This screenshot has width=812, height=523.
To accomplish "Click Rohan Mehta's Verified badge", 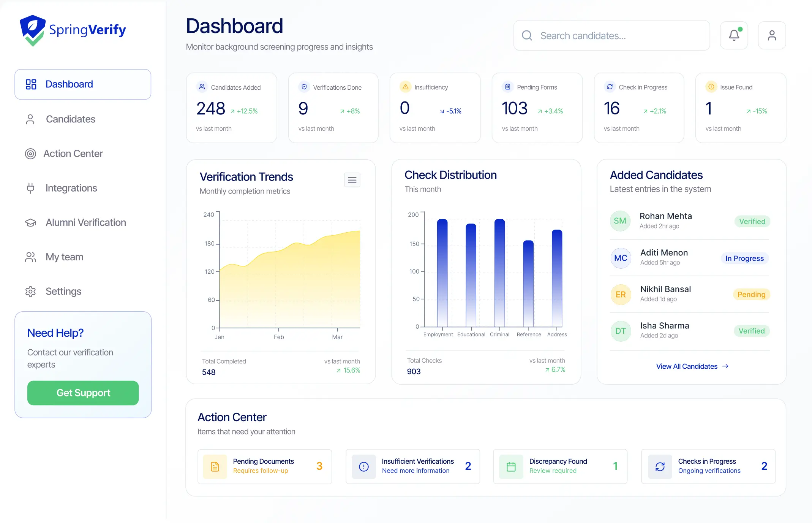I will 752,222.
